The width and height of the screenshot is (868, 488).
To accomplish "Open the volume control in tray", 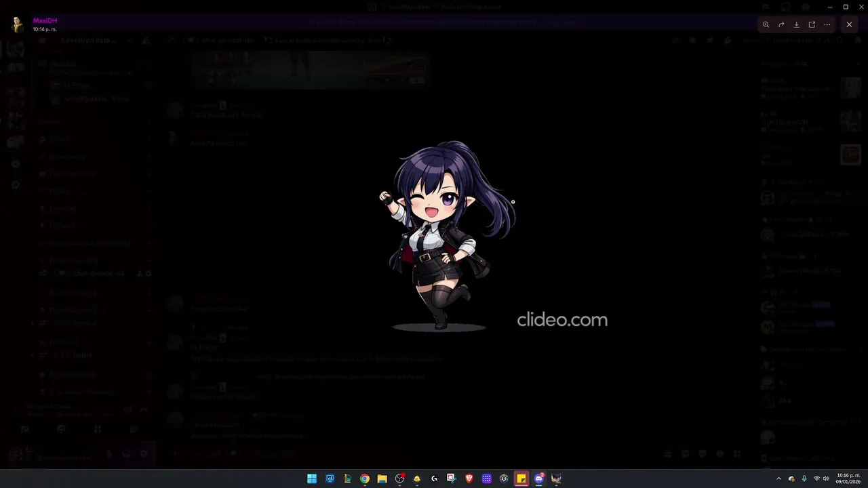I will pyautogui.click(x=826, y=479).
